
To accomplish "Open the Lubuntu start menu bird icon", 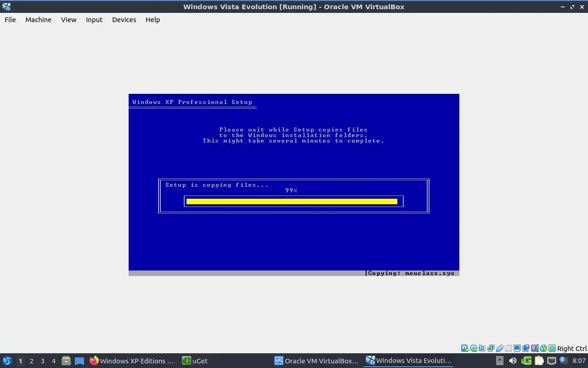I will click(7, 361).
